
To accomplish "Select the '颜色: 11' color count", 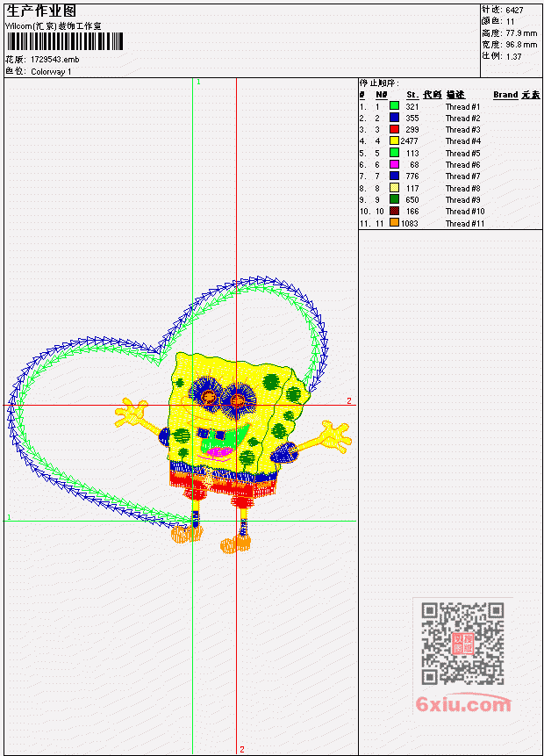I will click(498, 21).
